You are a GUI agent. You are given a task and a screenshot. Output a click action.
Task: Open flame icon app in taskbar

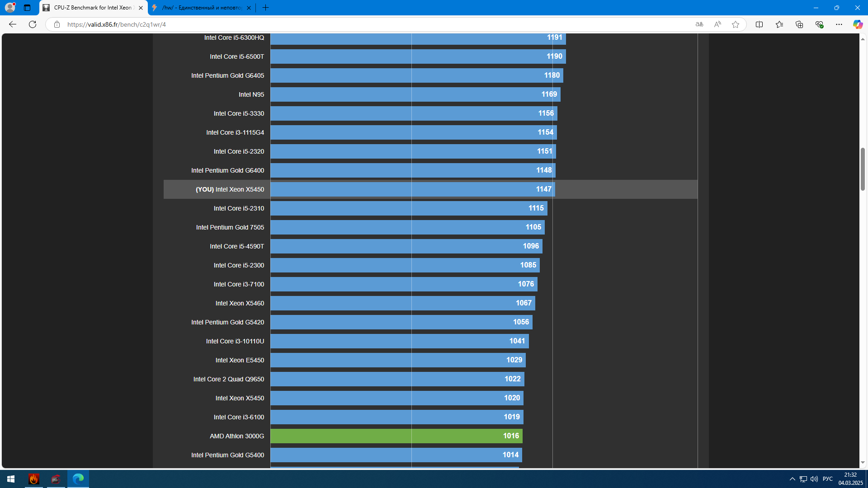[34, 479]
